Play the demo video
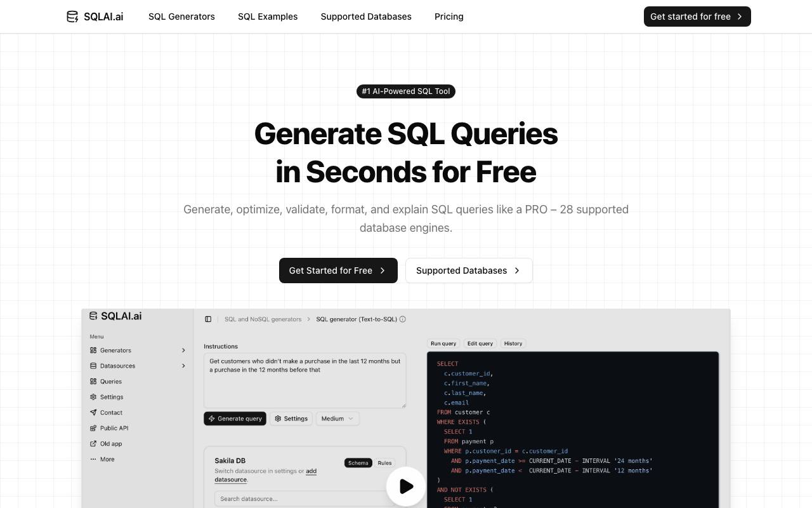Viewport: 812px width, 508px height. coord(406,486)
